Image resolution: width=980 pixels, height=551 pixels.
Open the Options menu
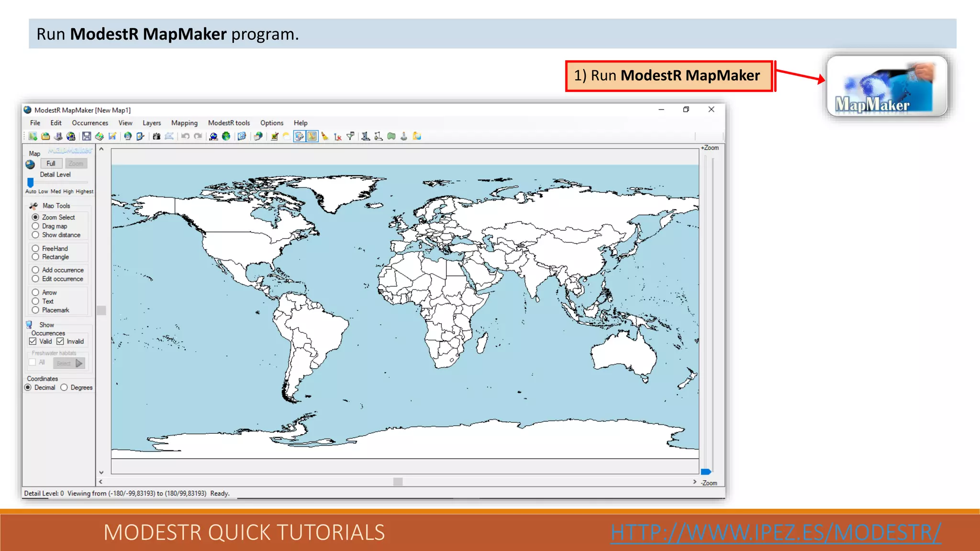(x=272, y=123)
